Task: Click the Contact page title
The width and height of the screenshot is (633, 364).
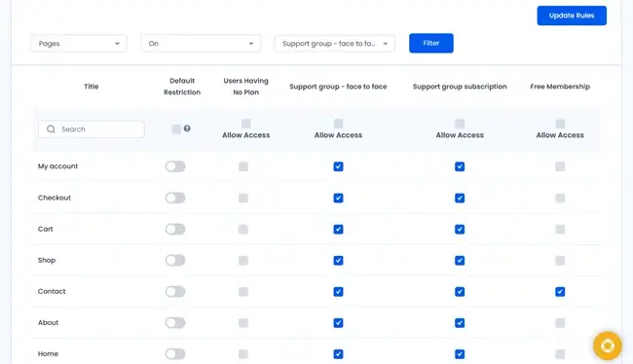Action: (x=52, y=291)
